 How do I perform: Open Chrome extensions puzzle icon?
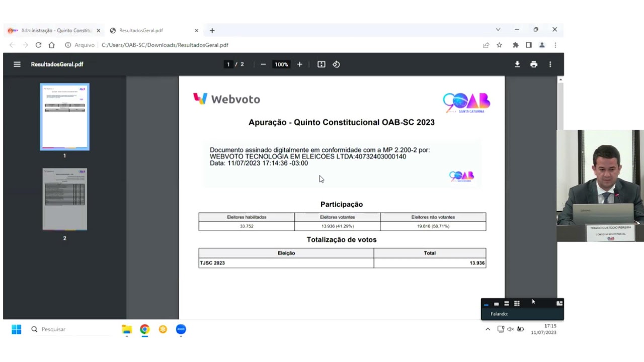coord(515,45)
